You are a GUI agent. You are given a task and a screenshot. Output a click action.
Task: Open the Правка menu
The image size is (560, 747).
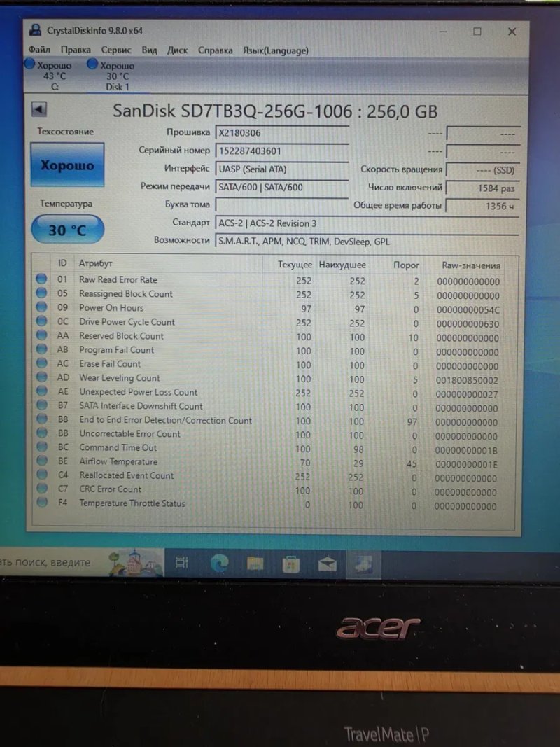(x=75, y=50)
